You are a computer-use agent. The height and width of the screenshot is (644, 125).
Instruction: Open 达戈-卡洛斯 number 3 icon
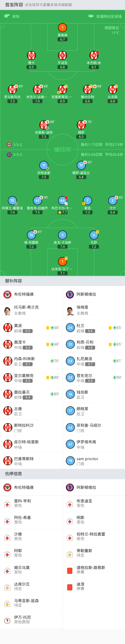[62, 235]
